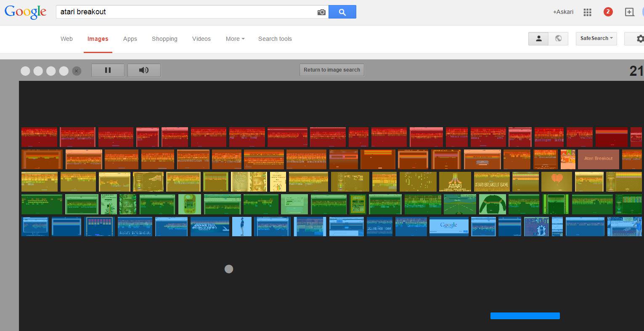
Task: Open the Google apps grid
Action: [x=588, y=12]
